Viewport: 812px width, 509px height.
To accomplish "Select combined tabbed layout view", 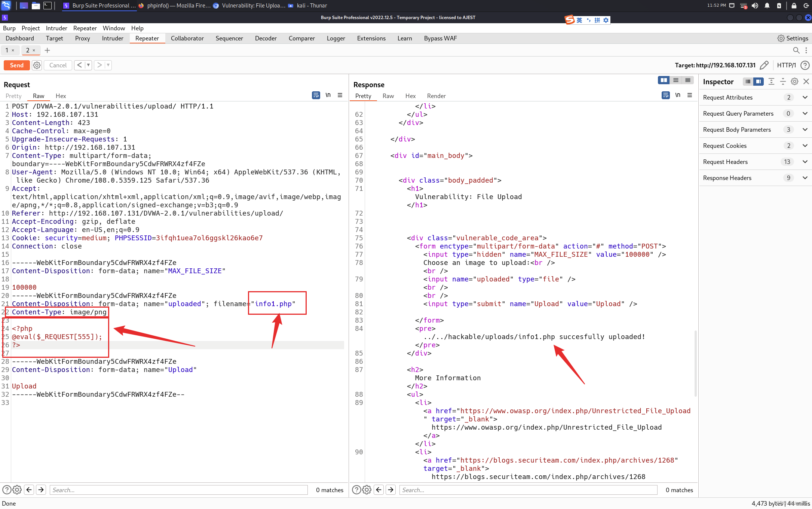I will point(688,80).
